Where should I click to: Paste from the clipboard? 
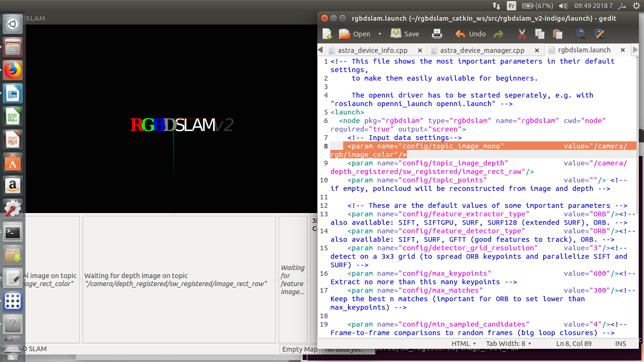557,33
